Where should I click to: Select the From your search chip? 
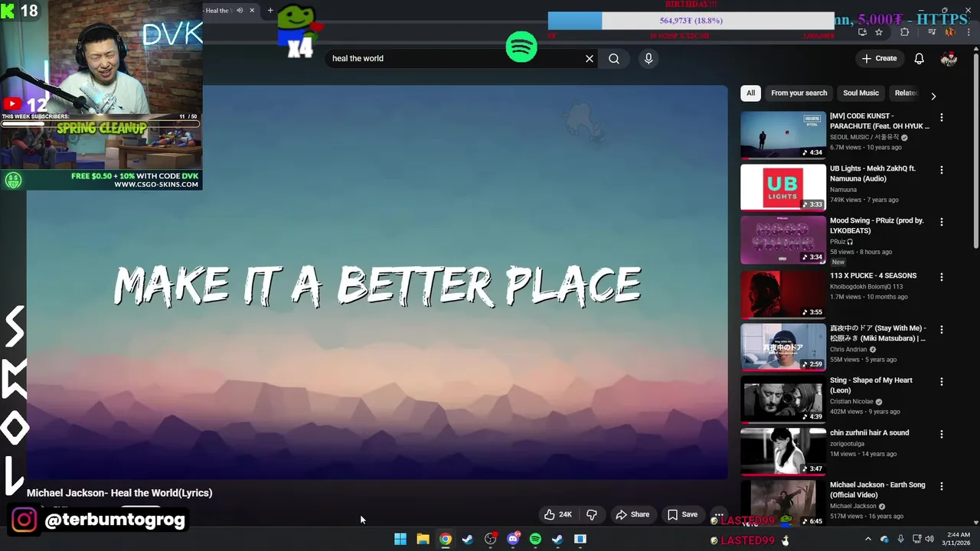click(x=799, y=93)
